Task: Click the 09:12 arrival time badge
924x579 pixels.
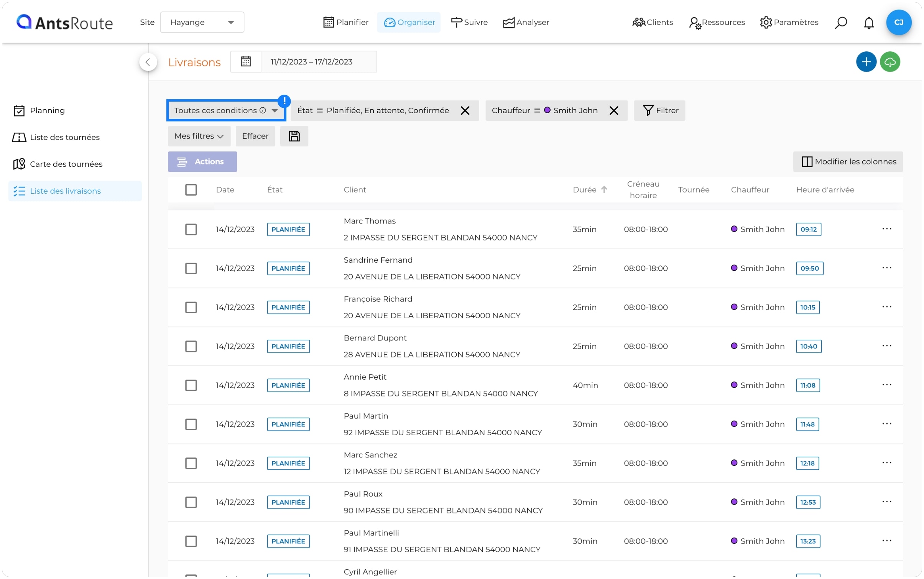Action: (x=808, y=229)
